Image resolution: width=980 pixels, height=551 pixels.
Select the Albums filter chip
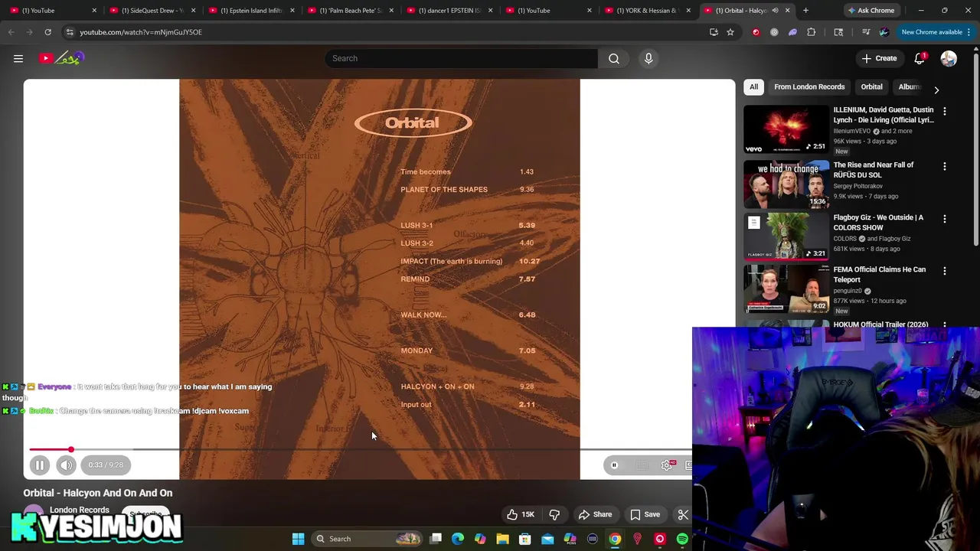[x=909, y=86]
